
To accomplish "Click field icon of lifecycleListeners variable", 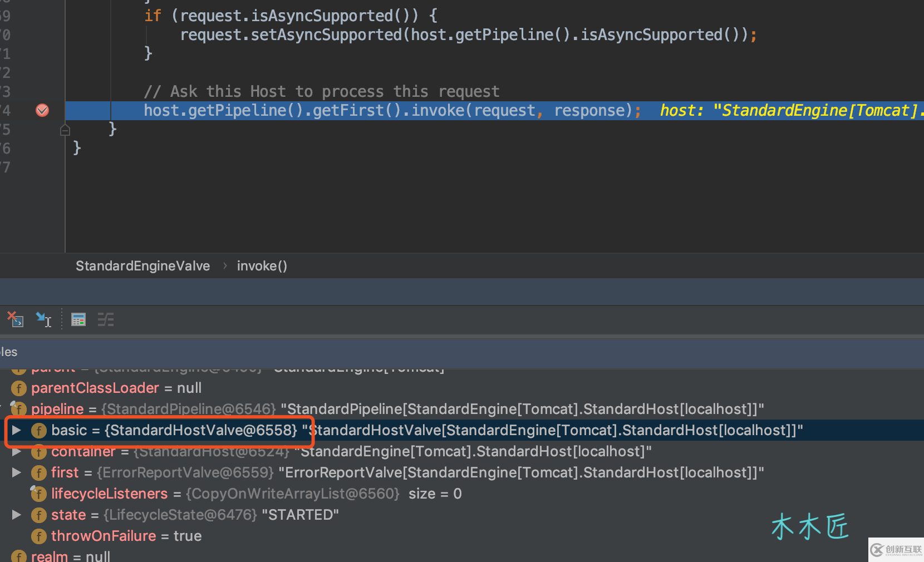I will 39,494.
